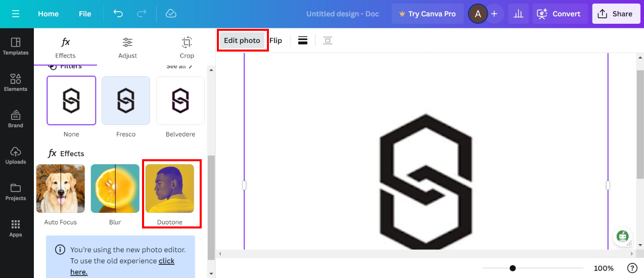Select the S logo image on canvas

point(426,182)
